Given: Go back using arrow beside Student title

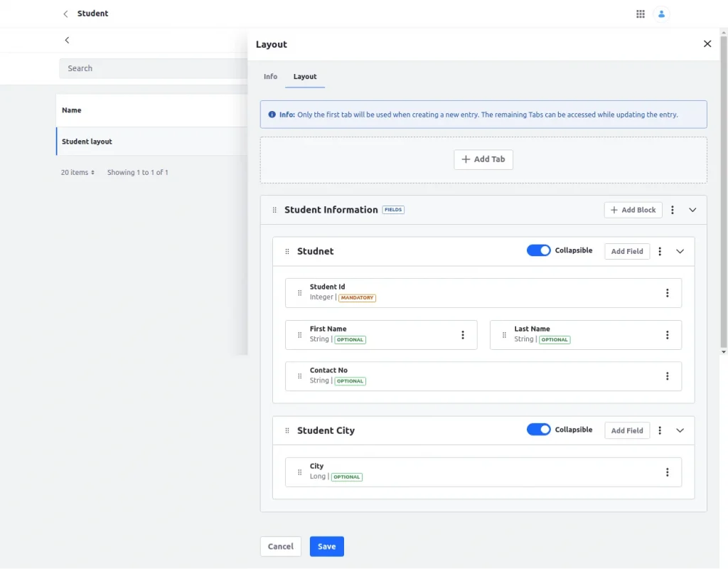Looking at the screenshot, I should click(65, 14).
